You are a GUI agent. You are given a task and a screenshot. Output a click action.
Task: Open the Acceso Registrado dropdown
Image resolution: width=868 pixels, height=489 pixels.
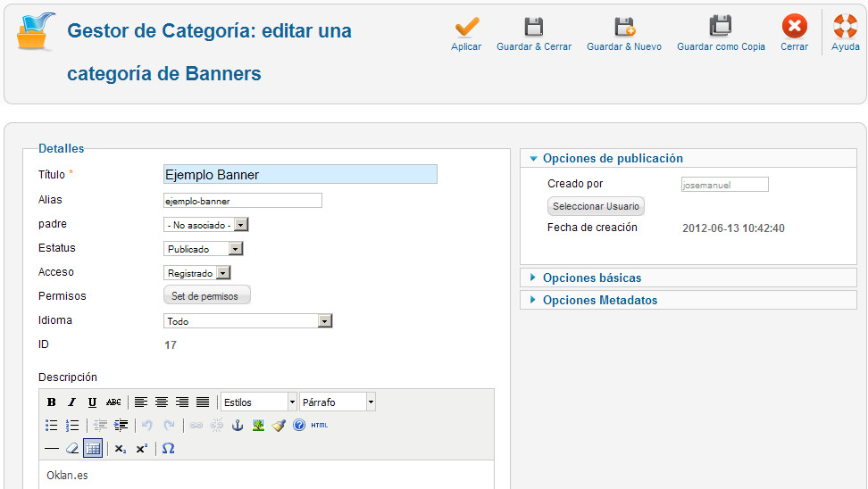(x=197, y=273)
